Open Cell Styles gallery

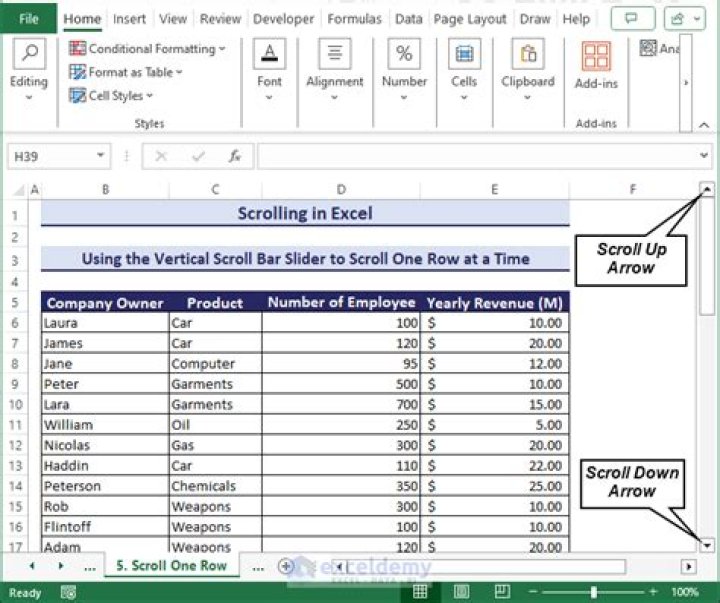[x=111, y=96]
